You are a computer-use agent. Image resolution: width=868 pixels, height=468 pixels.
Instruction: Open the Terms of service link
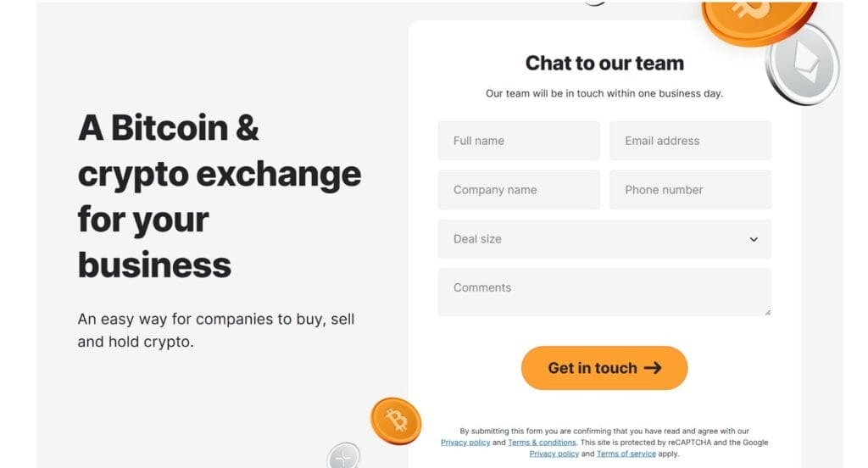[626, 454]
